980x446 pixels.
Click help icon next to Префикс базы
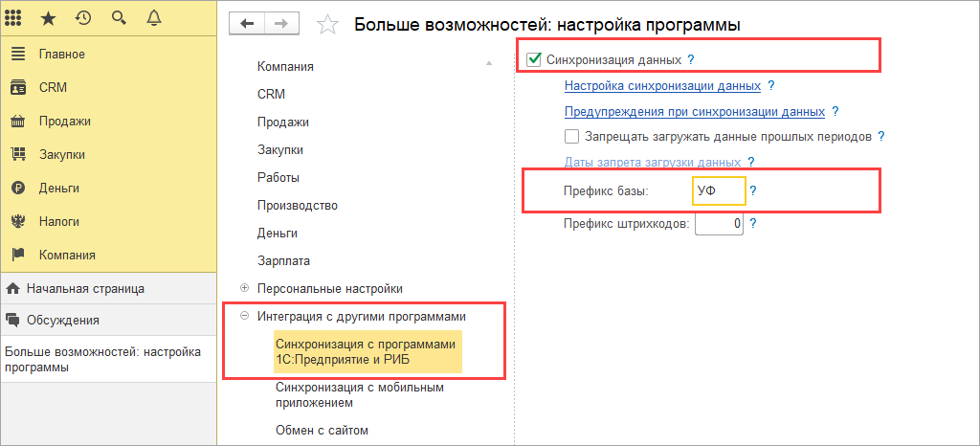[x=753, y=191]
